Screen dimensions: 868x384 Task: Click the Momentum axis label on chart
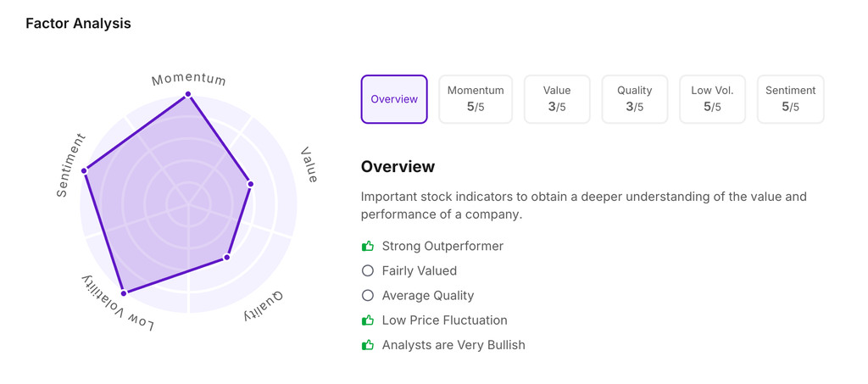pos(189,80)
